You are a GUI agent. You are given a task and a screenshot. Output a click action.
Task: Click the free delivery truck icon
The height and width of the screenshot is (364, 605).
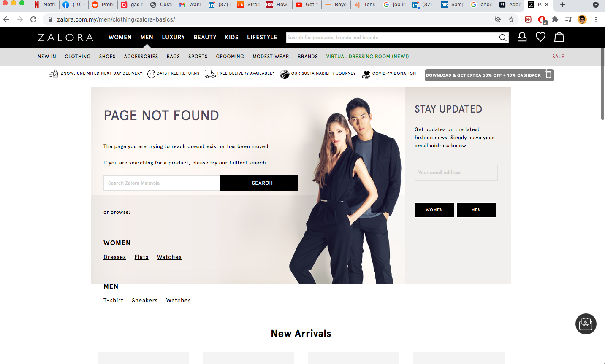pos(210,74)
